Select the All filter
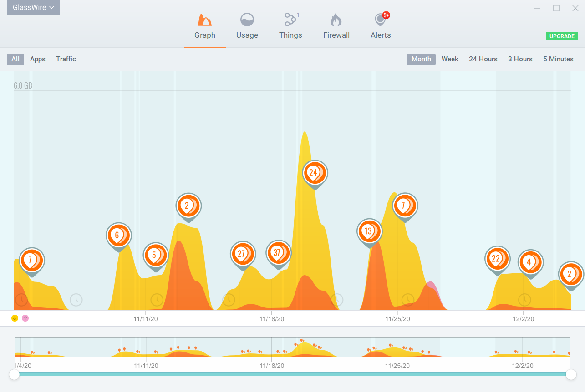The height and width of the screenshot is (392, 585). 15,59
